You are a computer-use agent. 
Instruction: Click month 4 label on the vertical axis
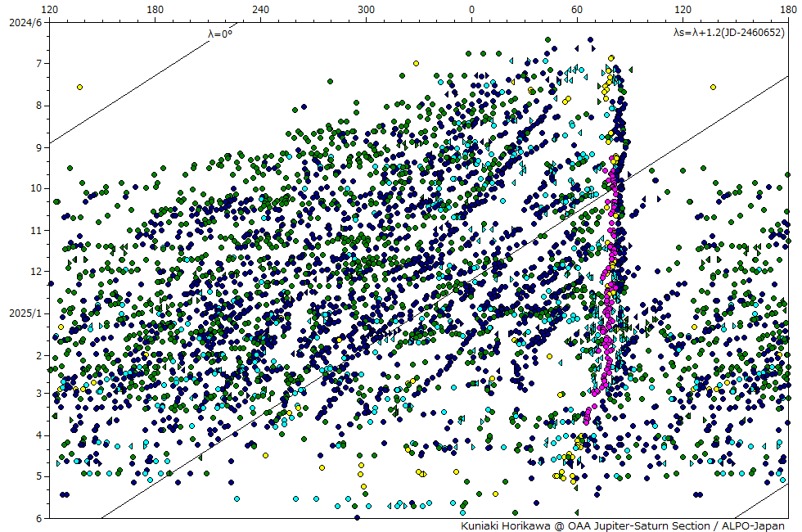[38, 435]
